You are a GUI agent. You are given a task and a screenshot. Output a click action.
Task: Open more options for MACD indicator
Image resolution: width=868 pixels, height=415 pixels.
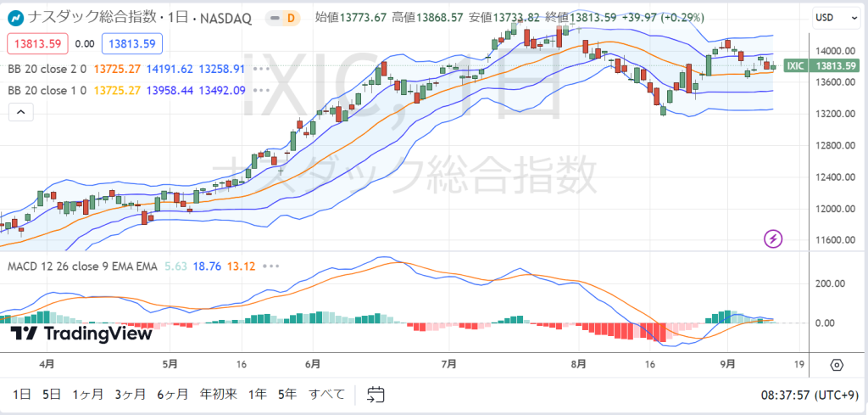point(270,266)
